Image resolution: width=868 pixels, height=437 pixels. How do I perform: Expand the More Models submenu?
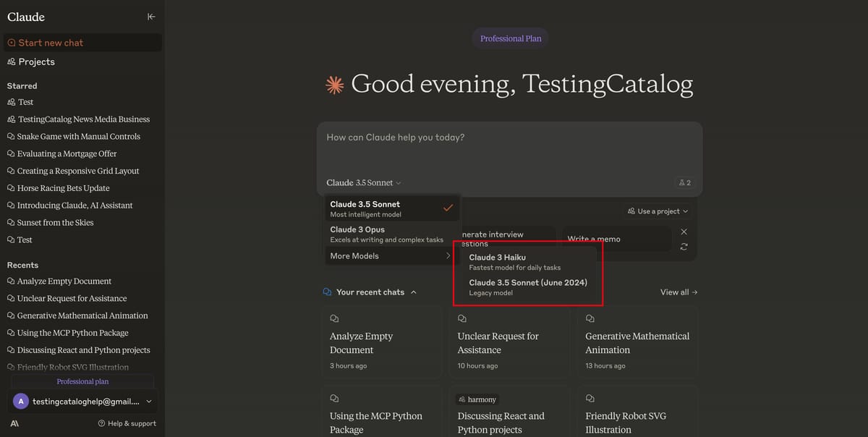(x=354, y=255)
